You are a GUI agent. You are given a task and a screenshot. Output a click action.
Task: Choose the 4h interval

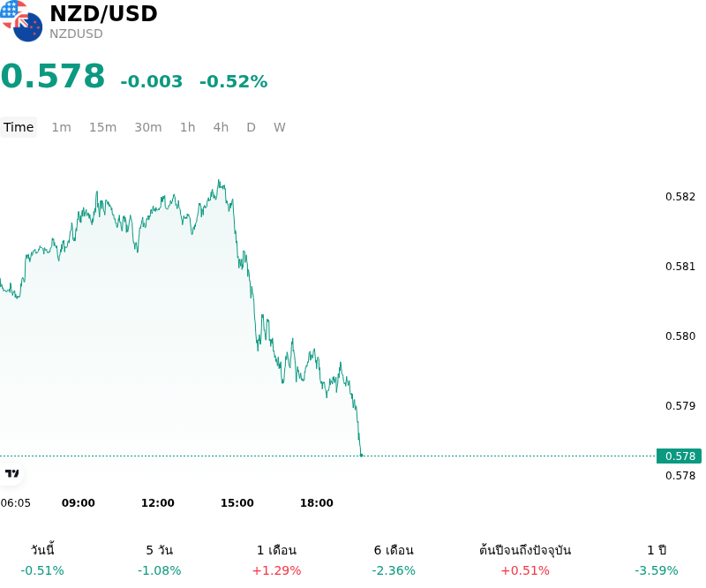(x=221, y=127)
